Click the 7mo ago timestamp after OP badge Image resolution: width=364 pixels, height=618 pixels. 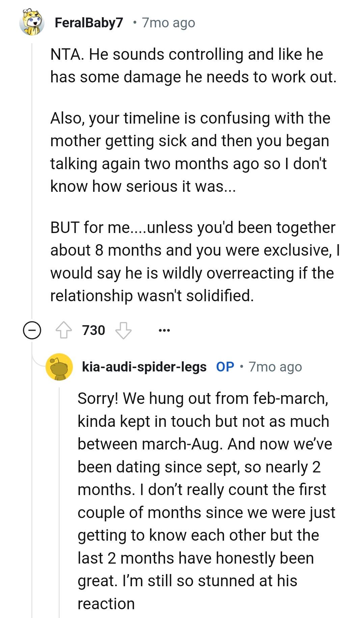(275, 367)
